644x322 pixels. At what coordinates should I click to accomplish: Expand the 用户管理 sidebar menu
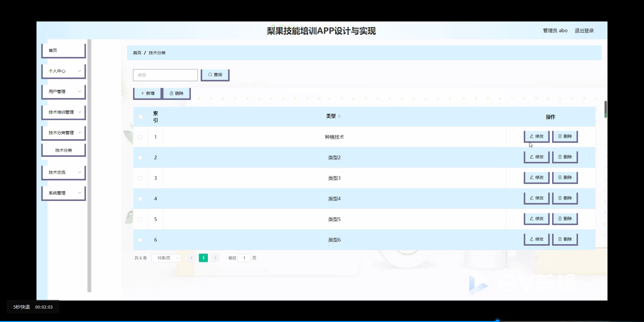pyautogui.click(x=63, y=91)
